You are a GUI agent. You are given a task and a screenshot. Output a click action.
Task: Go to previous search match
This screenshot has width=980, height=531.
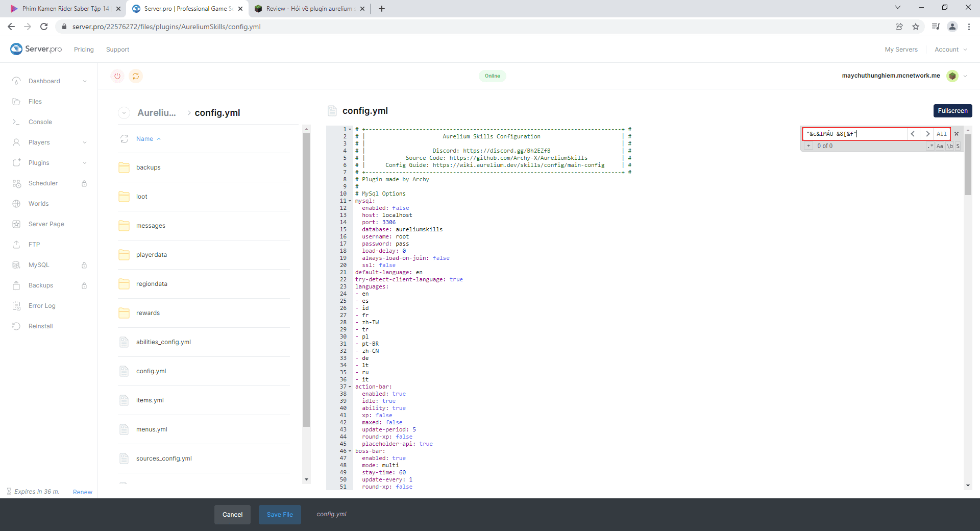point(913,134)
